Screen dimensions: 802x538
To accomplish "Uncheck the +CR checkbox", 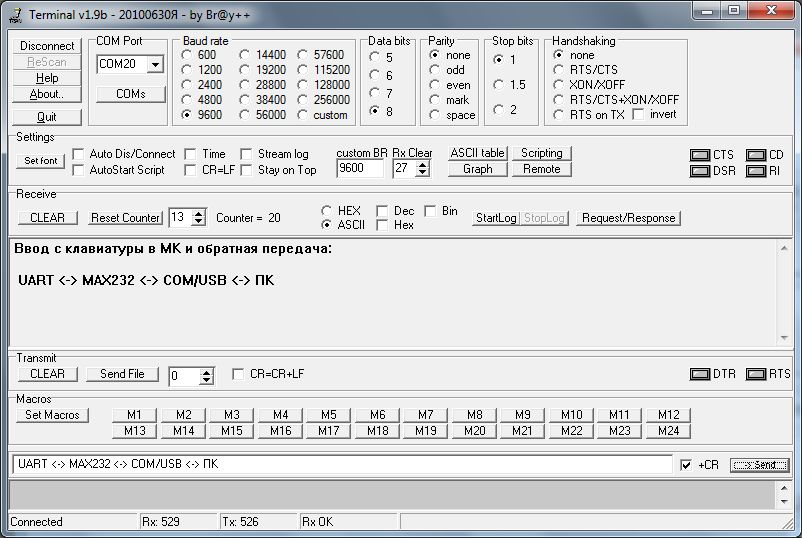I will 686,465.
